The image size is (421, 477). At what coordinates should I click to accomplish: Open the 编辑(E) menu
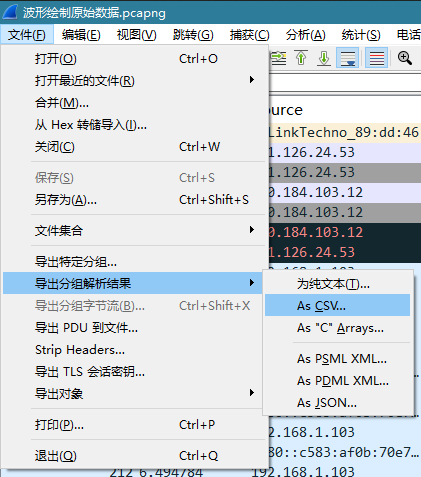point(81,34)
